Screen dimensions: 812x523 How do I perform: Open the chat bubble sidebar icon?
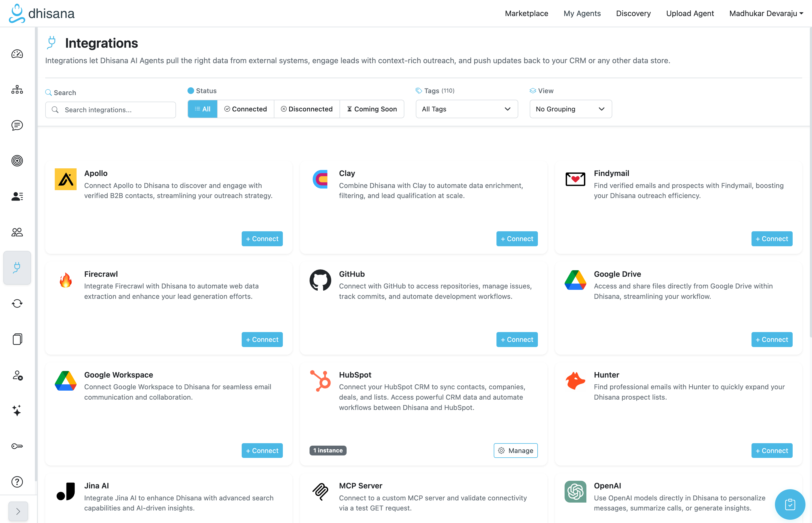(17, 125)
